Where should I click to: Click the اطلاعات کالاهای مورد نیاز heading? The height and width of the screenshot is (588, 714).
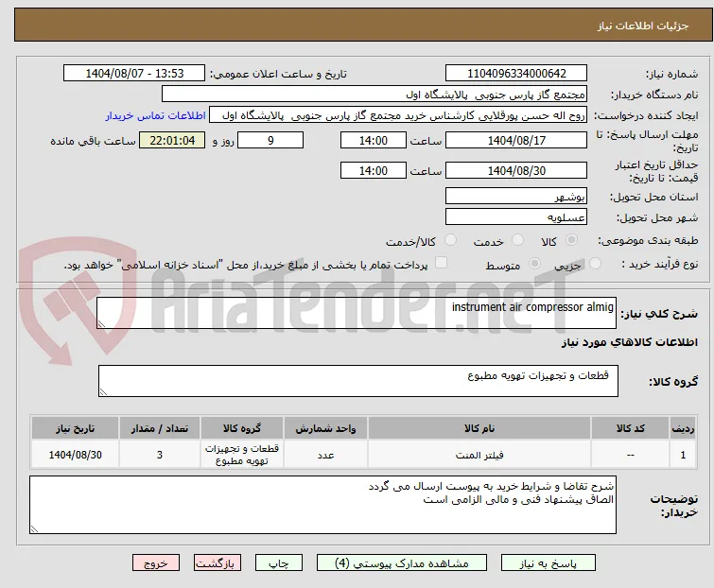pyautogui.click(x=629, y=342)
